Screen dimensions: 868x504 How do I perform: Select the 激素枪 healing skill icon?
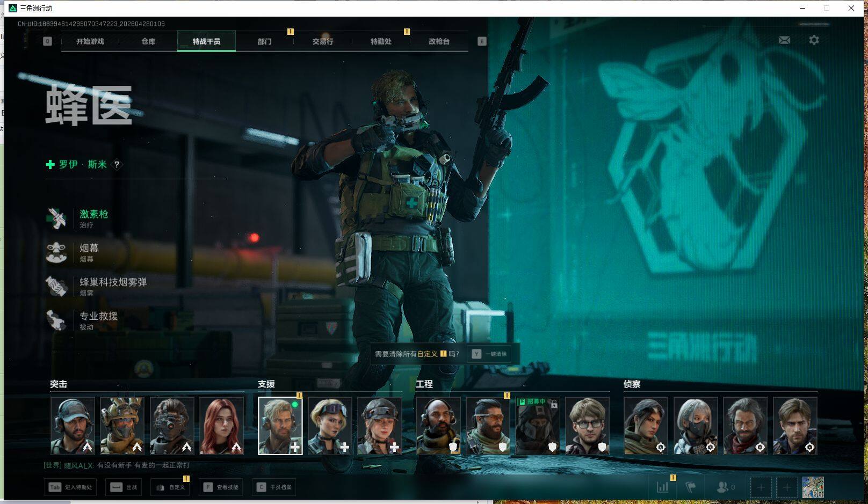click(56, 218)
